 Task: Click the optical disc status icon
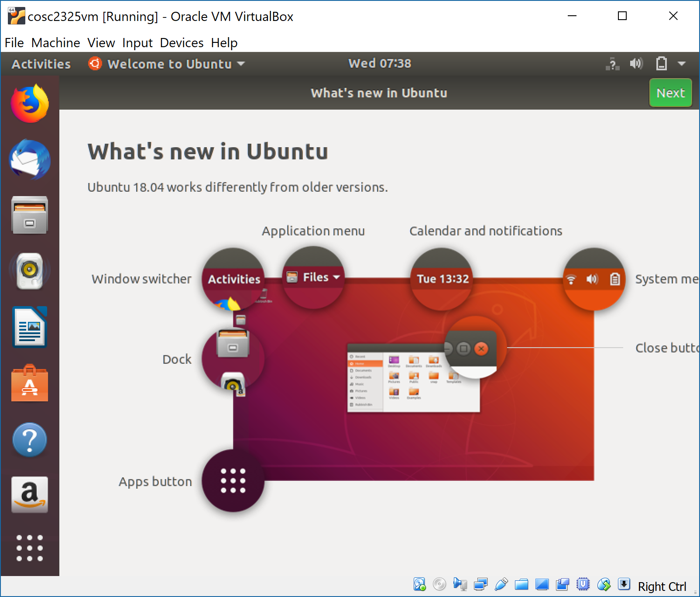pyautogui.click(x=439, y=584)
